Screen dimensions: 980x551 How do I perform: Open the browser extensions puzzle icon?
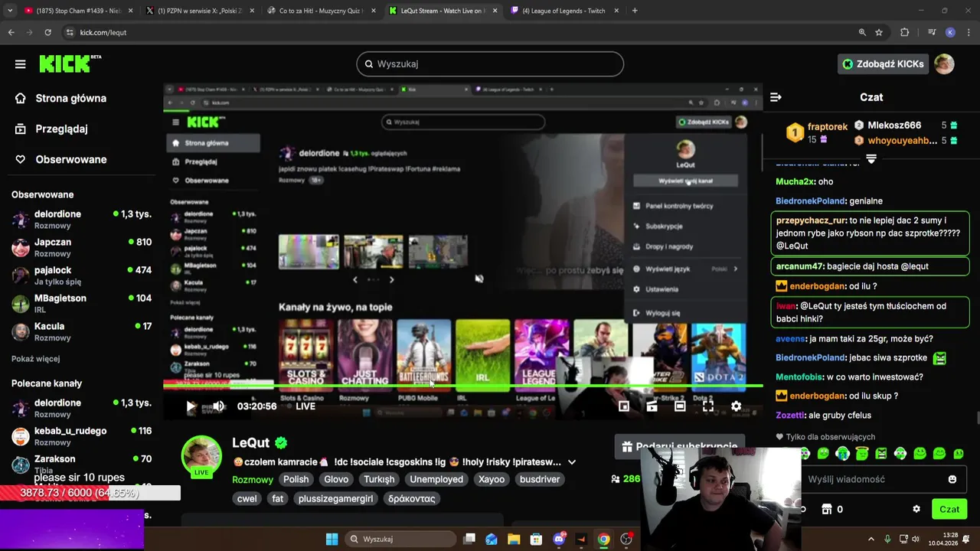coord(905,32)
